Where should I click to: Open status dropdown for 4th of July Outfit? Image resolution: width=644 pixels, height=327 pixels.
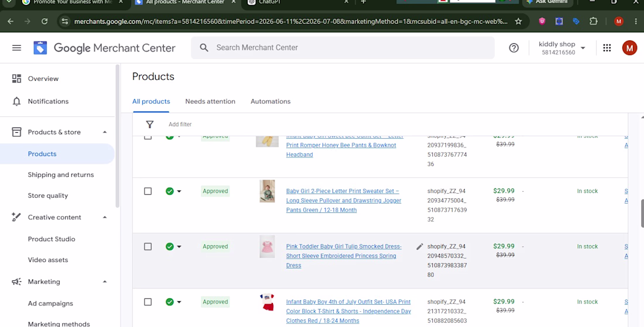point(179,302)
